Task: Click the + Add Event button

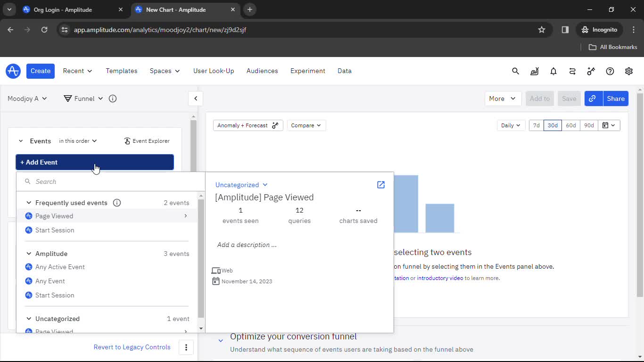Action: (x=95, y=162)
